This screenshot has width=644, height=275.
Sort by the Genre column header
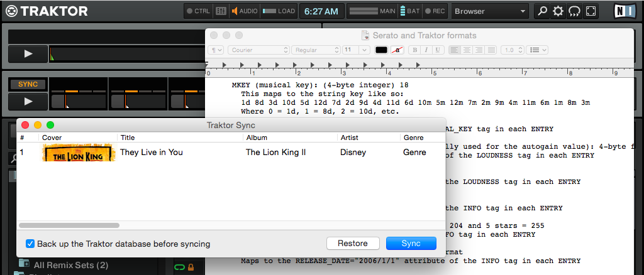coord(423,137)
